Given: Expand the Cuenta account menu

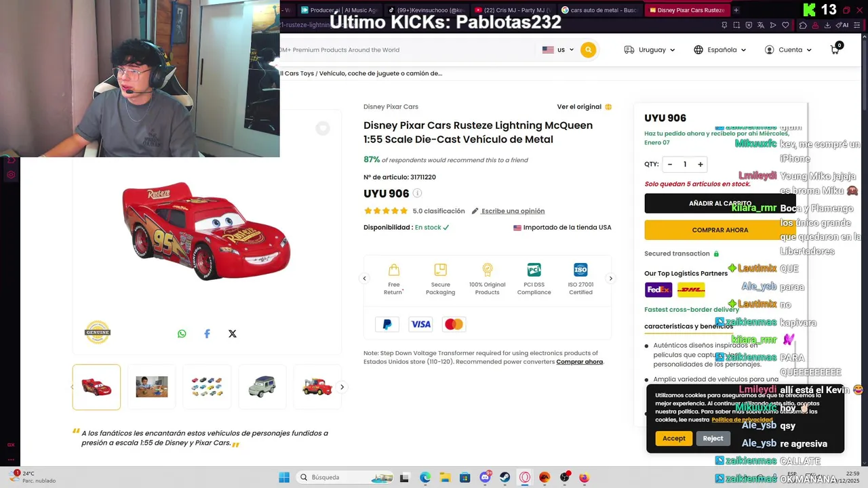Looking at the screenshot, I should 788,49.
